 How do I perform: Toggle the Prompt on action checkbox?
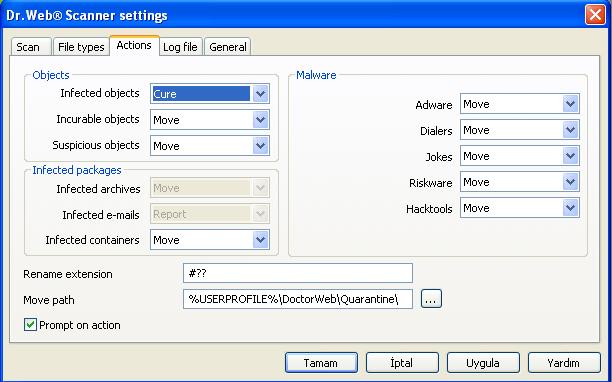30,325
